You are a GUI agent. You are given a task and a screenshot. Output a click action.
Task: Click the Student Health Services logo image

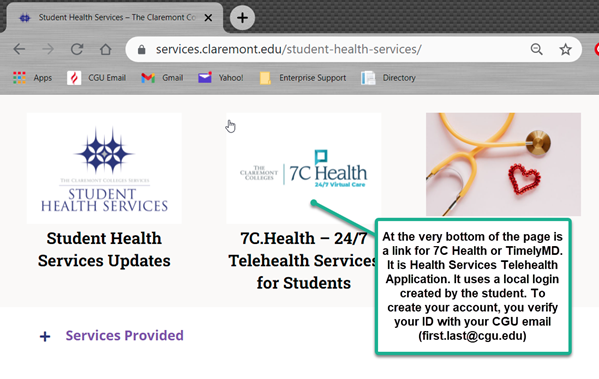click(x=104, y=168)
